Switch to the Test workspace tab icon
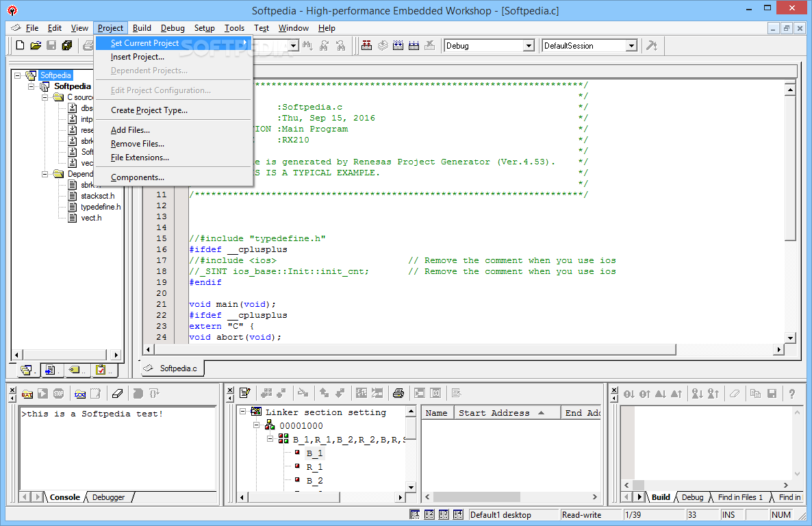Image resolution: width=812 pixels, height=526 pixels. [x=101, y=370]
